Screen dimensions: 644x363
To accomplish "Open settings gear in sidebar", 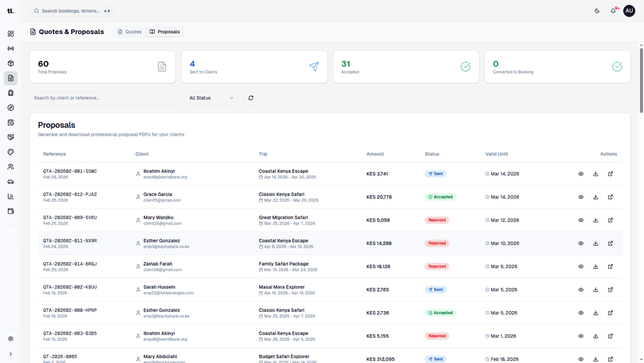I will tap(11, 339).
